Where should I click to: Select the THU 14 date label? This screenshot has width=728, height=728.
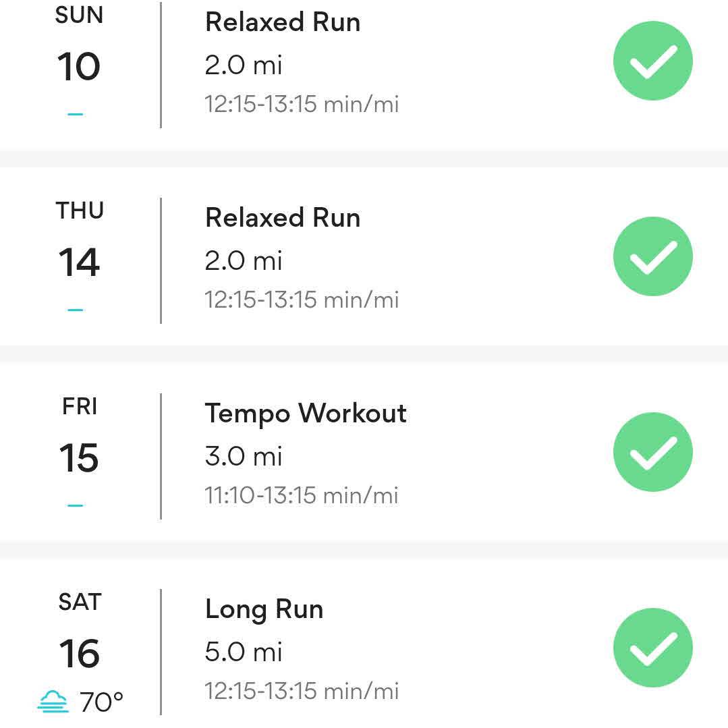[x=80, y=239]
